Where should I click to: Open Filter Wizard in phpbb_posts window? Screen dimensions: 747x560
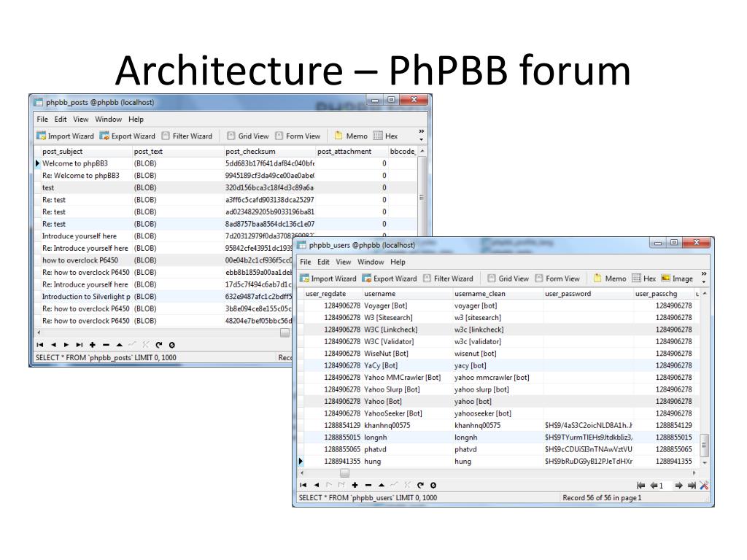coord(187,136)
